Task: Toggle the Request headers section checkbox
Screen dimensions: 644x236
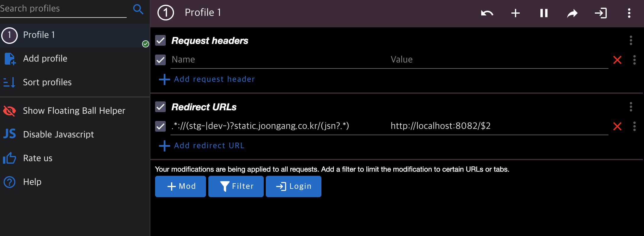Action: pos(160,40)
